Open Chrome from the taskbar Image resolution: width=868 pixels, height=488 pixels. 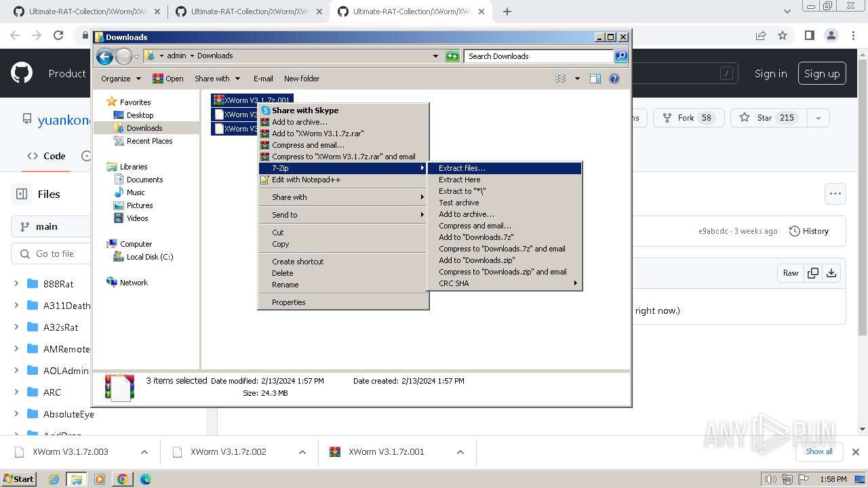122,479
